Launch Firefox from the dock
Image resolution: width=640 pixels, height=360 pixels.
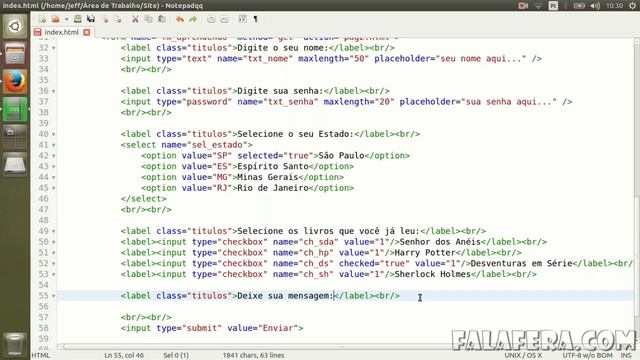tap(15, 82)
